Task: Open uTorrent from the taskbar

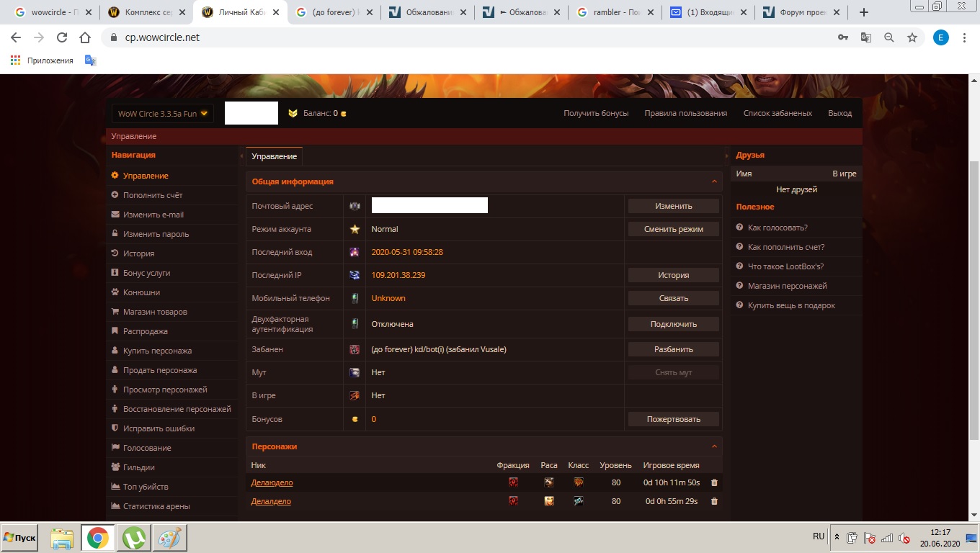Action: tap(133, 538)
